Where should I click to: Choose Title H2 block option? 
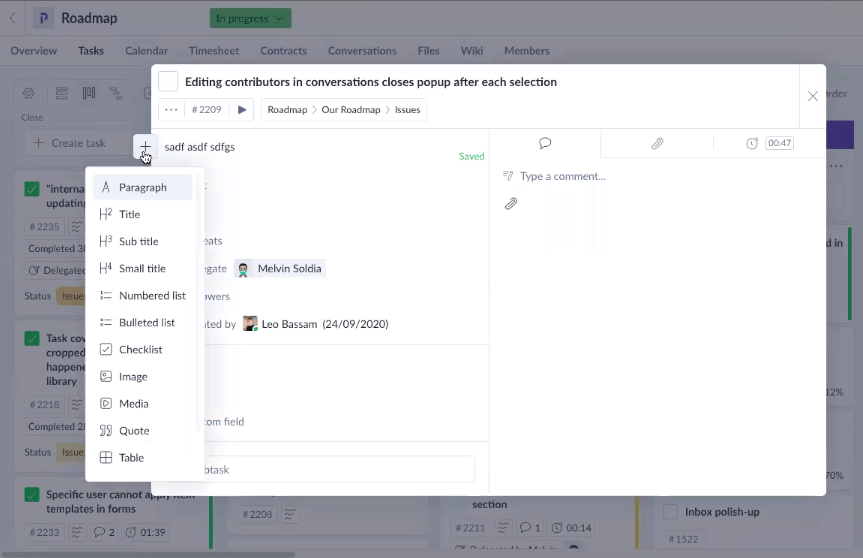(143, 214)
